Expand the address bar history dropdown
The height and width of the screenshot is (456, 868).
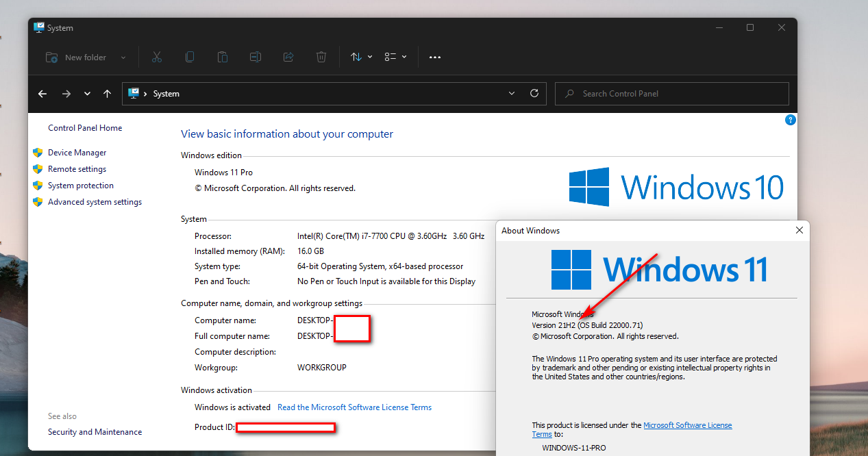click(x=512, y=94)
